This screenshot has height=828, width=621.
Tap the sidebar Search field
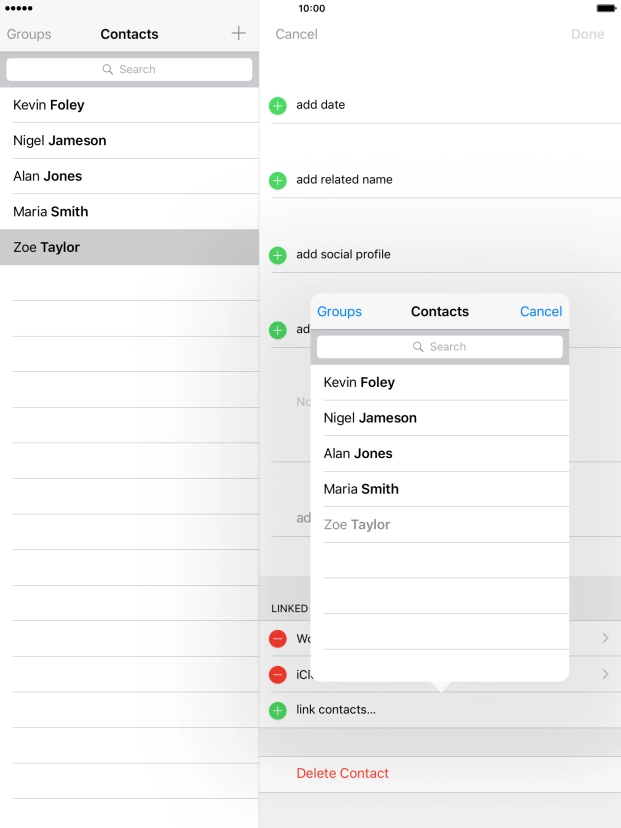[129, 70]
